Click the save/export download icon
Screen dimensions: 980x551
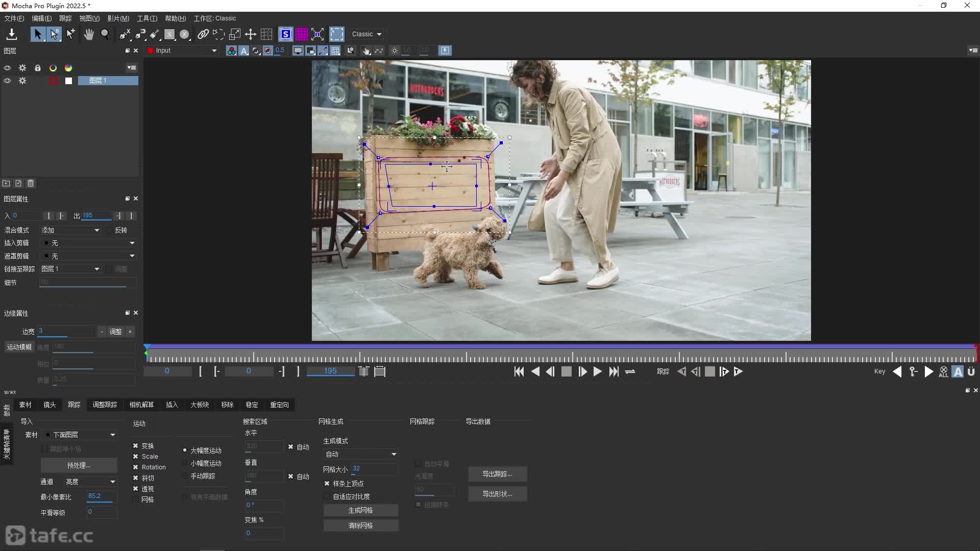tap(11, 34)
